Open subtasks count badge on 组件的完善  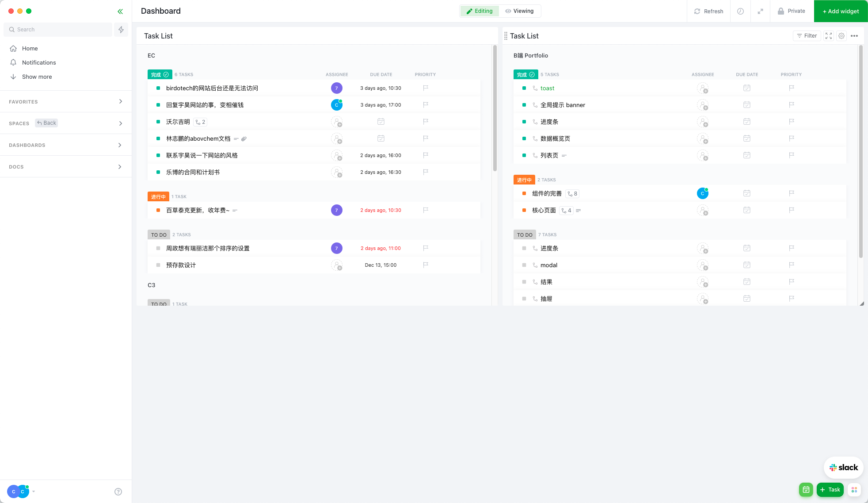(572, 194)
